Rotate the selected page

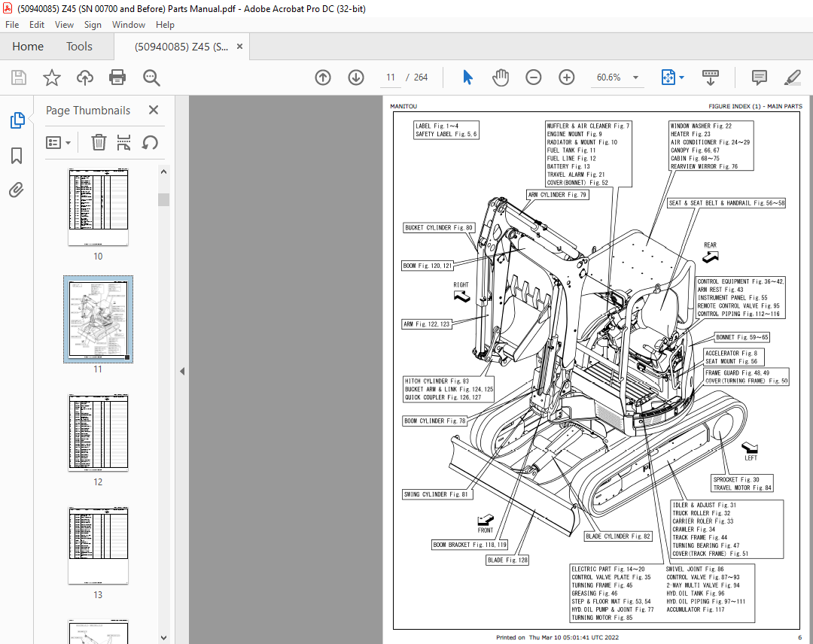pyautogui.click(x=150, y=142)
